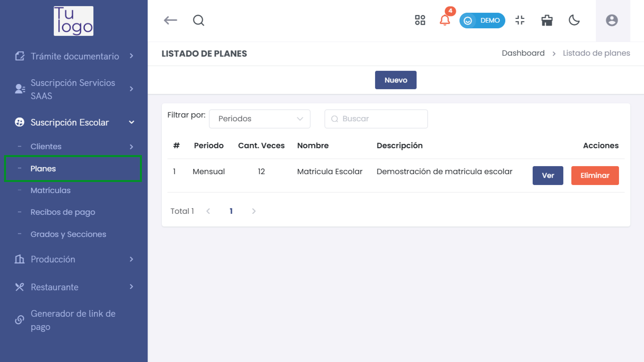Viewport: 644px width, 362px height.
Task: Open the Periodos filter dropdown
Action: click(x=259, y=119)
